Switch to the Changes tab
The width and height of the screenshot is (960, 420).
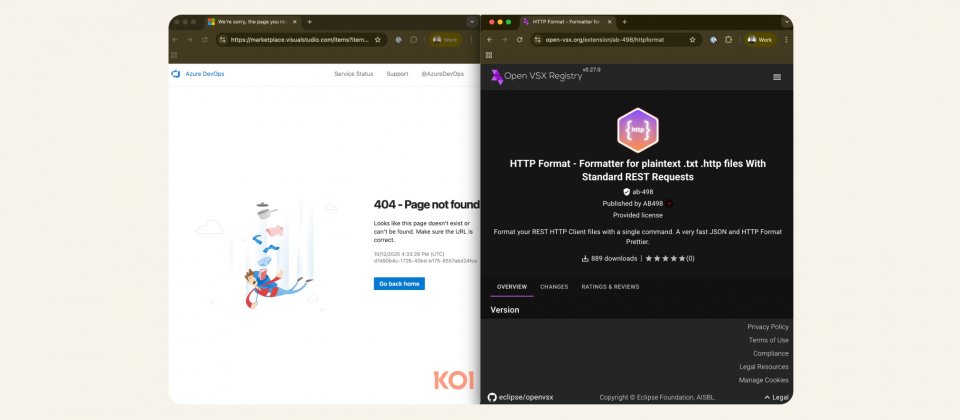click(x=554, y=287)
